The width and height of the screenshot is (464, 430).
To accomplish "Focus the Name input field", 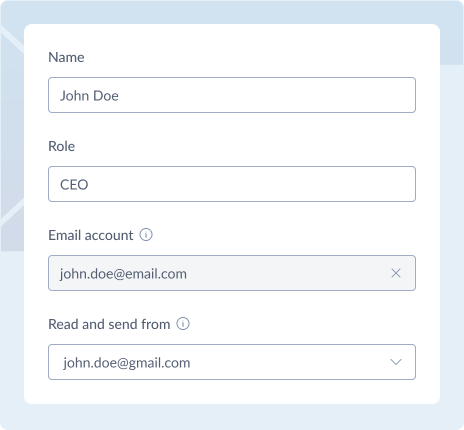I will click(x=232, y=95).
